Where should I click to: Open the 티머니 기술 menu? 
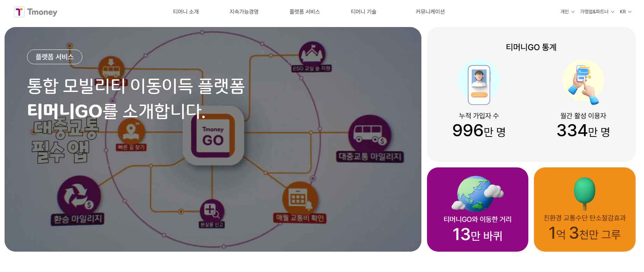click(364, 12)
